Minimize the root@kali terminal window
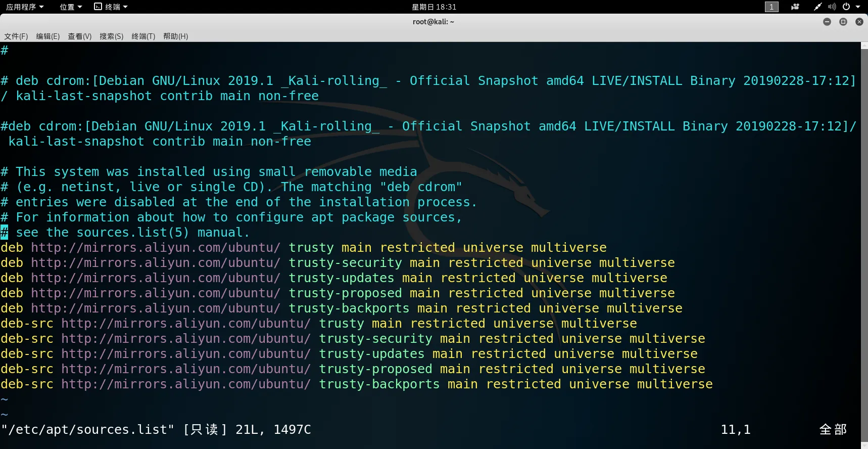This screenshot has width=868, height=449. [827, 22]
